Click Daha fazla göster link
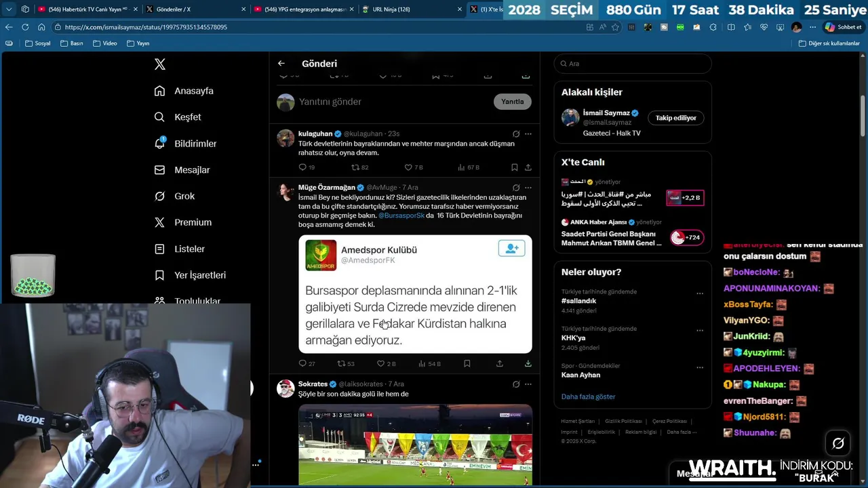 coord(588,396)
